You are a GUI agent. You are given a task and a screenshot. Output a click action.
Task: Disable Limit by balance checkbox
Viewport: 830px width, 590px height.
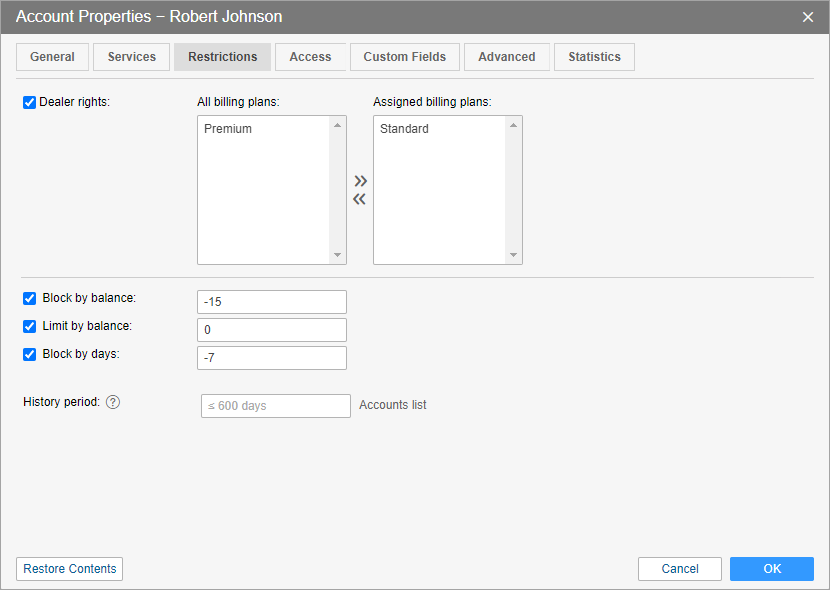tap(30, 326)
